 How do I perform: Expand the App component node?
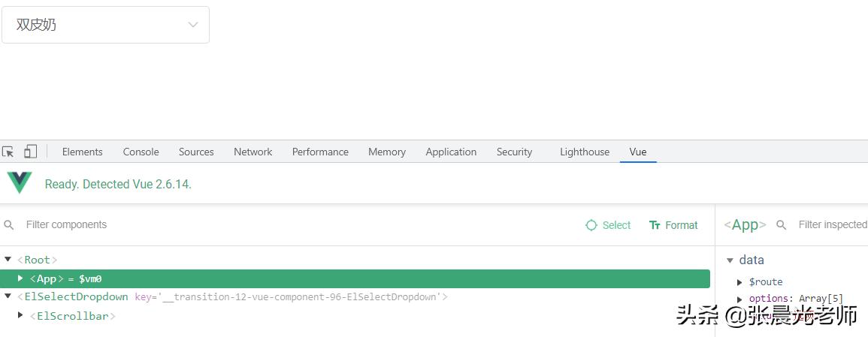click(21, 278)
